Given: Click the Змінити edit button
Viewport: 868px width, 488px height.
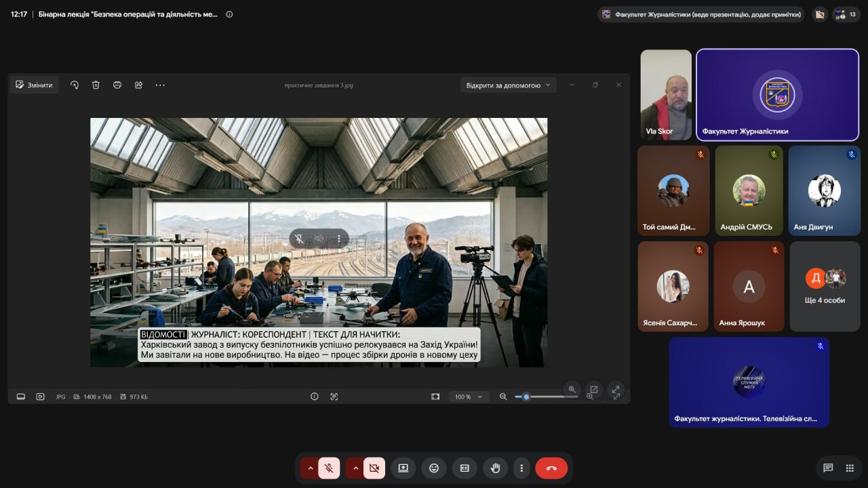Looking at the screenshot, I should [x=35, y=85].
